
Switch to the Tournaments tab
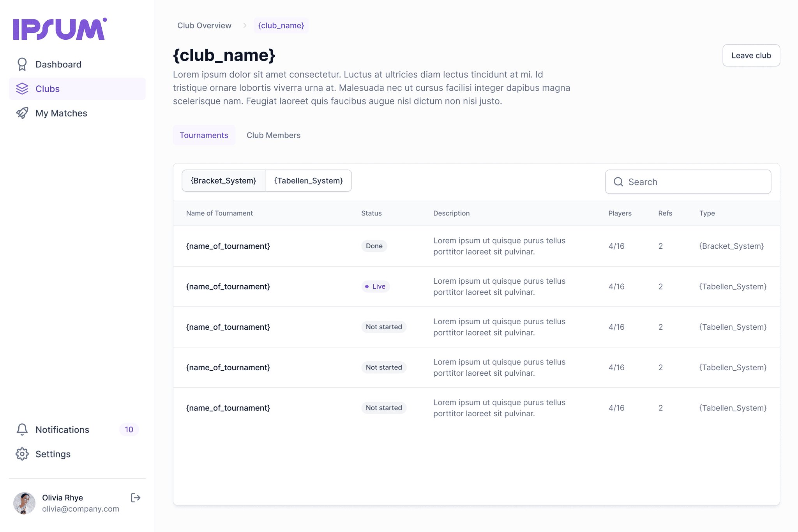point(204,135)
